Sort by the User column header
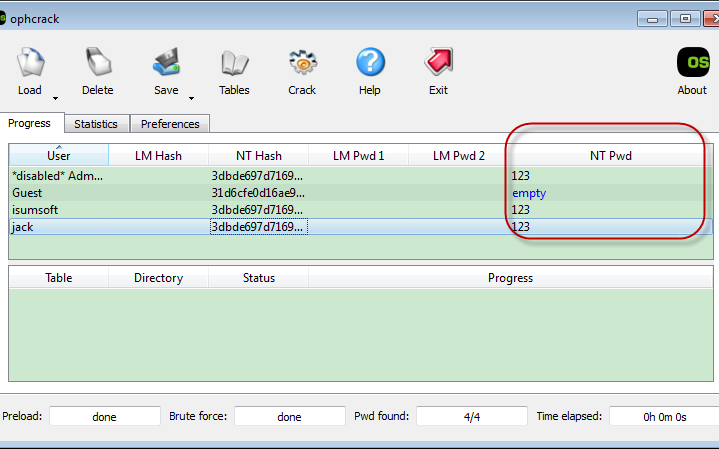 click(x=58, y=156)
